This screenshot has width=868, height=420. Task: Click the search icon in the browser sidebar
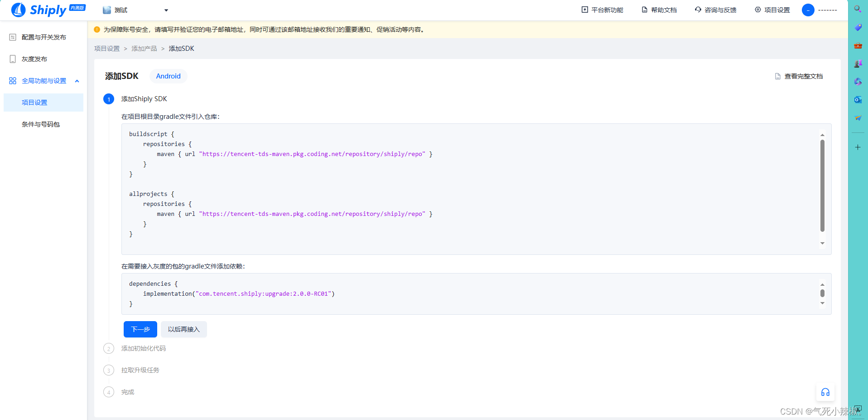click(x=857, y=9)
